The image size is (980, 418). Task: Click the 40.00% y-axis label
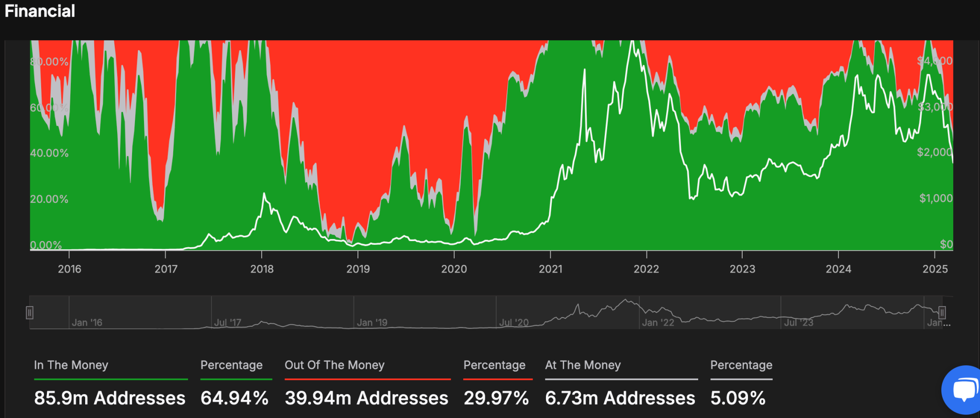(49, 153)
